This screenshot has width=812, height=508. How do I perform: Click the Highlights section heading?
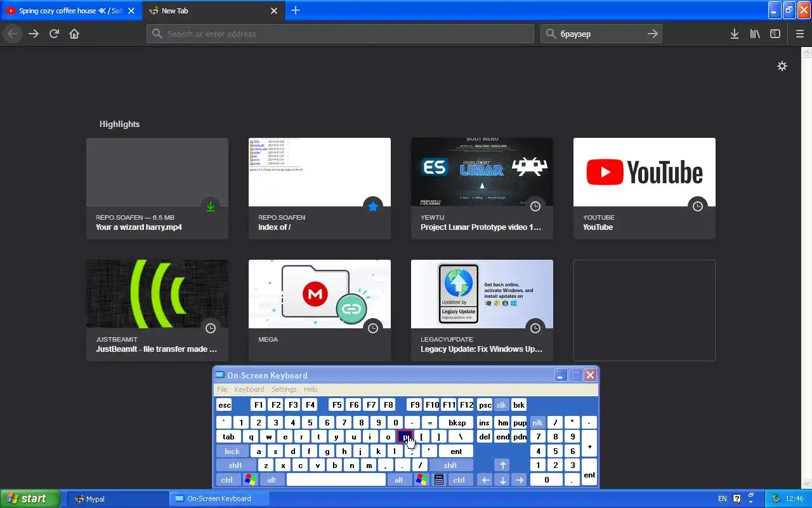[x=119, y=124]
